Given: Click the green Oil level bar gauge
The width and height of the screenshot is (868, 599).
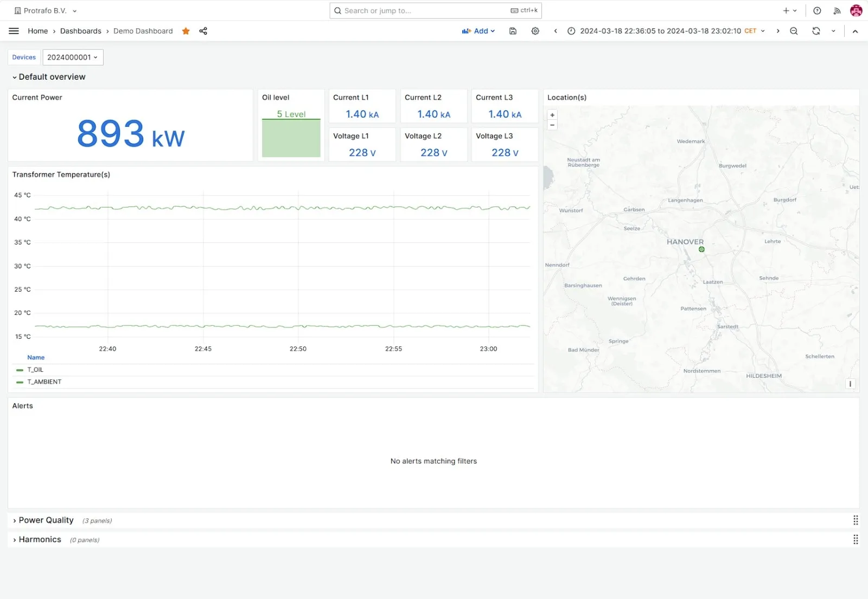Looking at the screenshot, I should 291,138.
